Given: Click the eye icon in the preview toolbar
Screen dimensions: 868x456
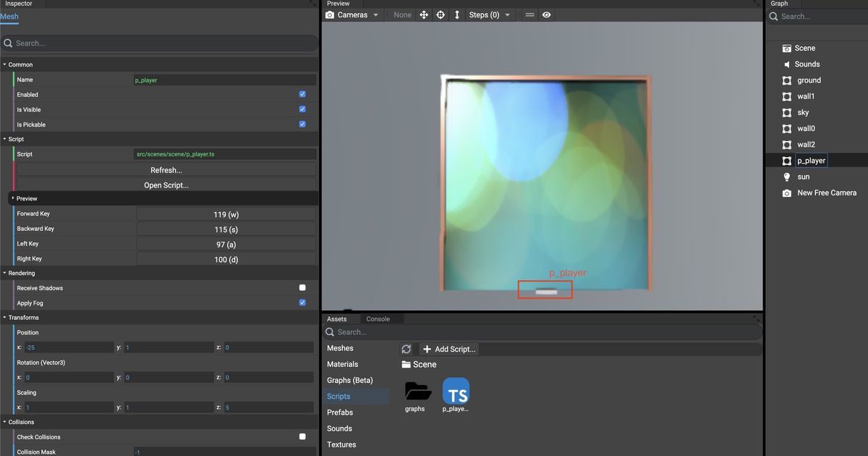Looking at the screenshot, I should point(547,14).
